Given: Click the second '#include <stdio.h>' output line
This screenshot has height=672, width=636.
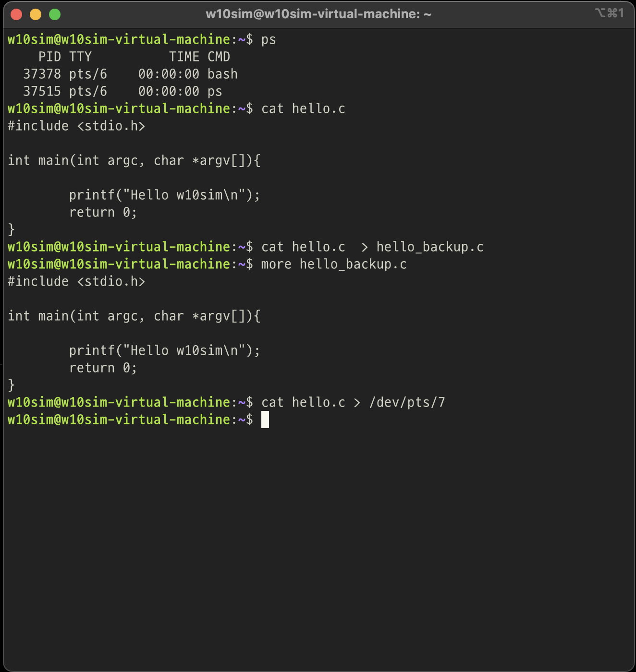Looking at the screenshot, I should [76, 281].
